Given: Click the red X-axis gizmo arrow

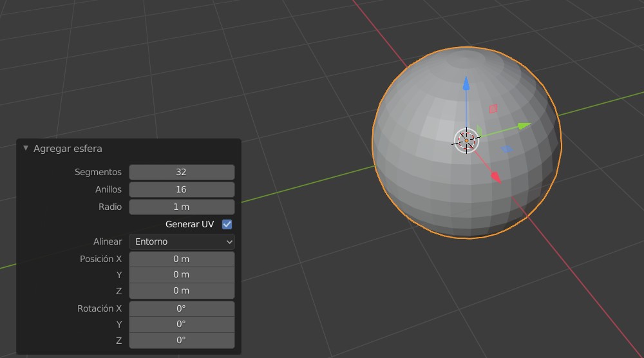Looking at the screenshot, I should (x=496, y=177).
